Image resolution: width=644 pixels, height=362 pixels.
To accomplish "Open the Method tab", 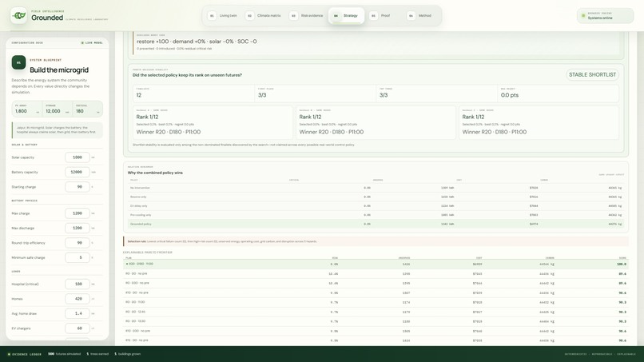I will pyautogui.click(x=420, y=16).
